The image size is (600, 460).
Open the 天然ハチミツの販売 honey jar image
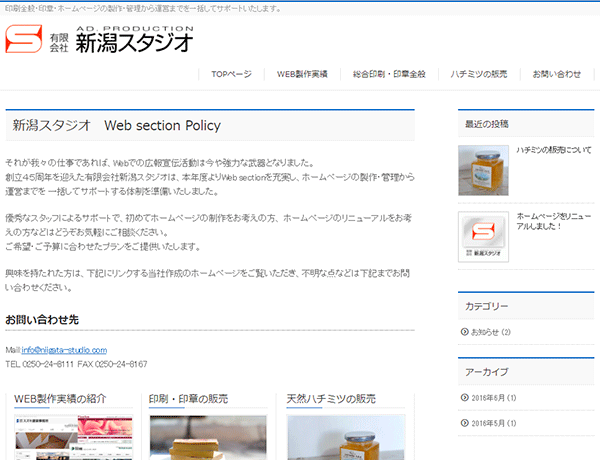[x=346, y=437]
